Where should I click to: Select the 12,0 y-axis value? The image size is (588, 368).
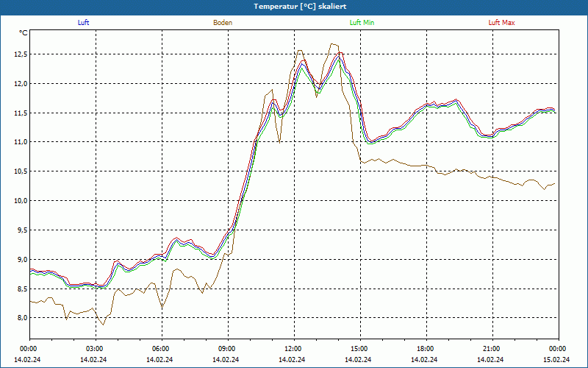click(x=21, y=84)
